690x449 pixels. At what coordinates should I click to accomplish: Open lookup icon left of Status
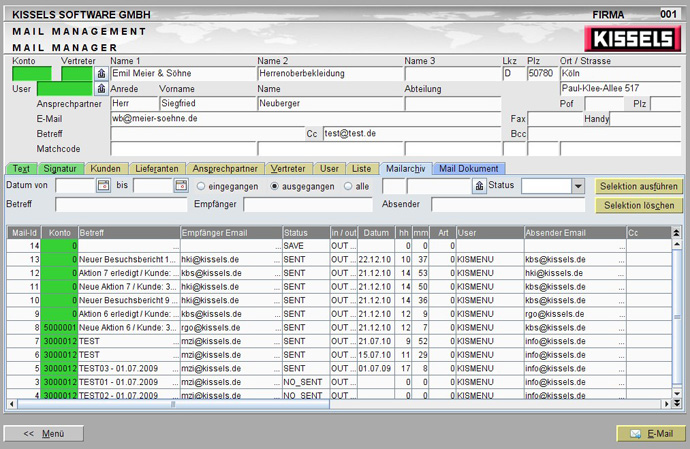click(479, 186)
